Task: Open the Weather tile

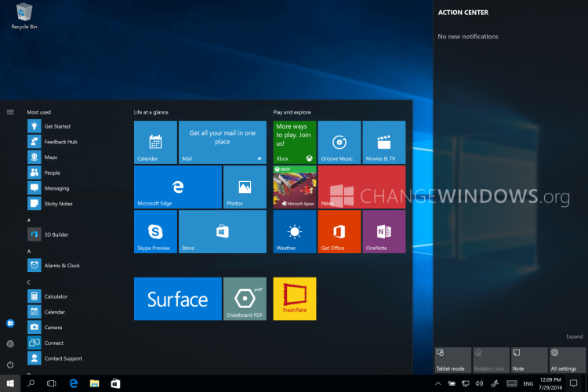Action: [x=295, y=231]
